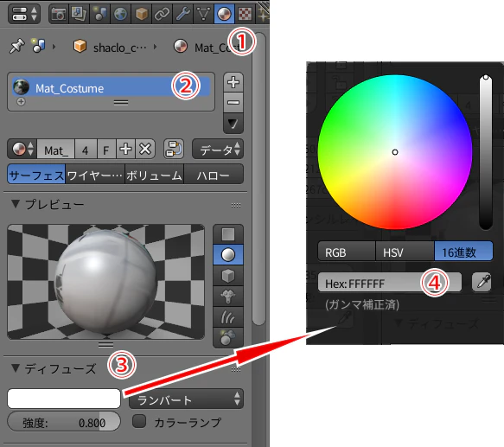
Task: Open the Render properties camera tab
Action: (59, 14)
